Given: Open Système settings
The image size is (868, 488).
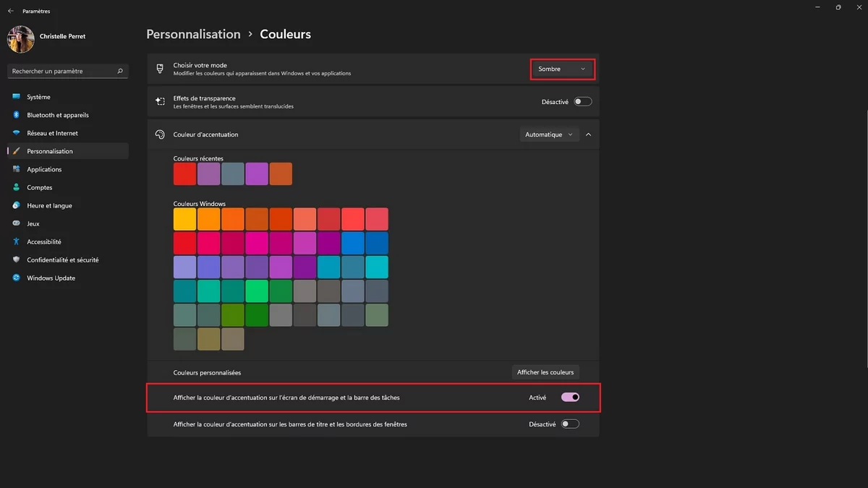Looking at the screenshot, I should coord(68,97).
